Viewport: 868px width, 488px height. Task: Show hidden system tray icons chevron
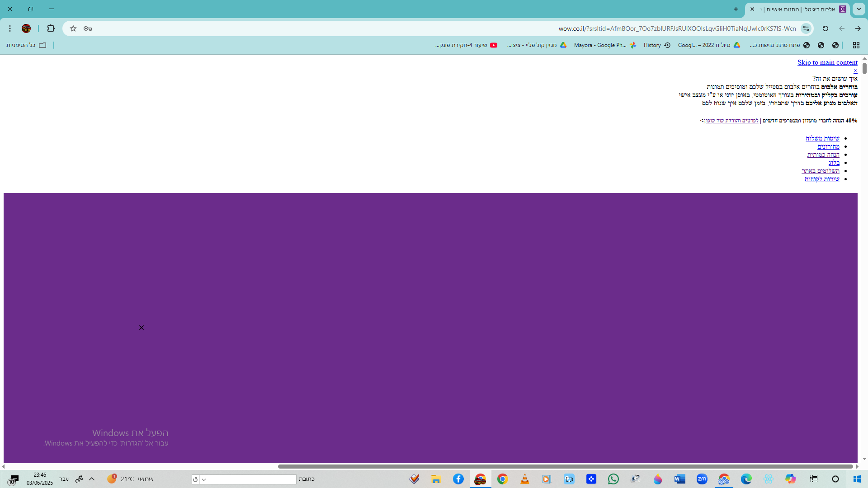point(92,479)
